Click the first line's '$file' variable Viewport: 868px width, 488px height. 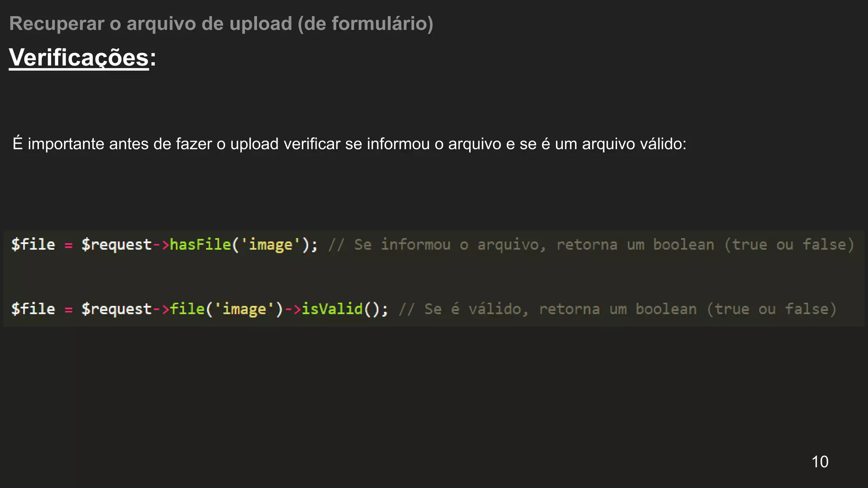point(33,245)
